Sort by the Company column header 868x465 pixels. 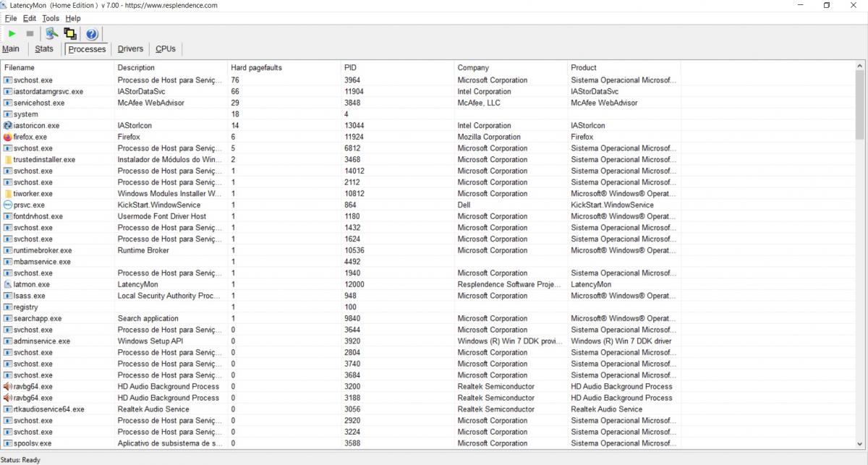[511, 67]
